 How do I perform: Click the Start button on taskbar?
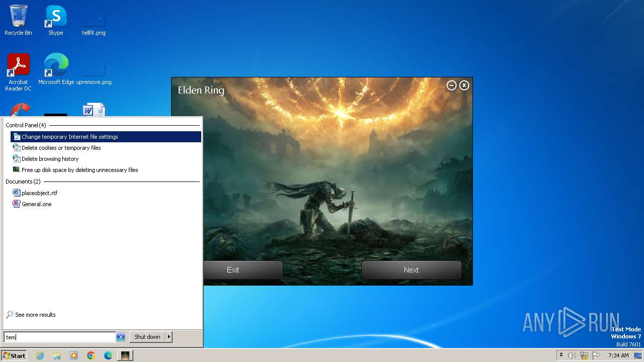14,355
